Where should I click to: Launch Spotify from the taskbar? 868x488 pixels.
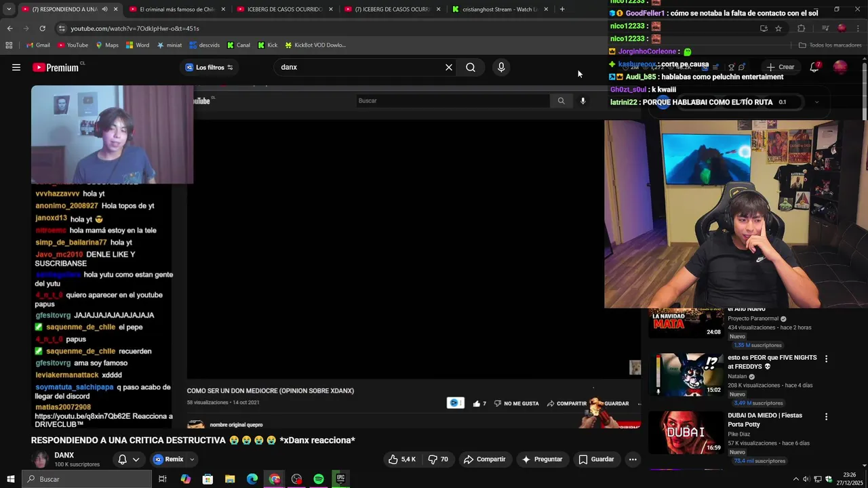point(319,479)
